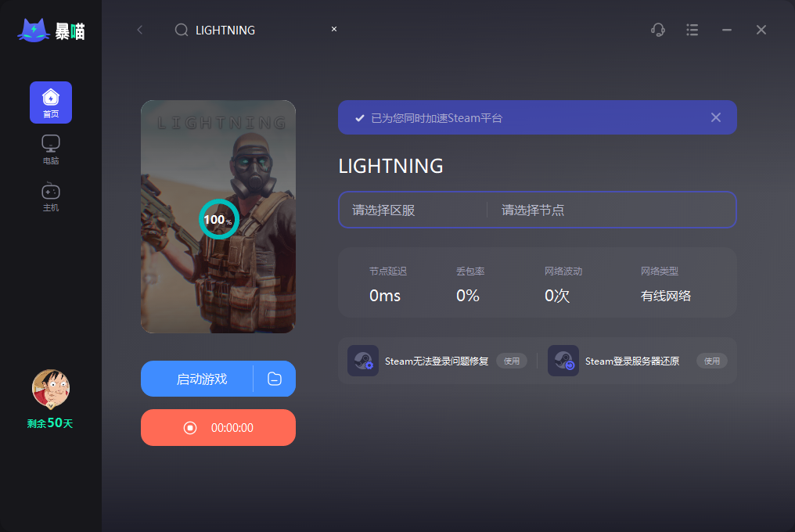Switch to the 电脑 PC tab

(51, 149)
